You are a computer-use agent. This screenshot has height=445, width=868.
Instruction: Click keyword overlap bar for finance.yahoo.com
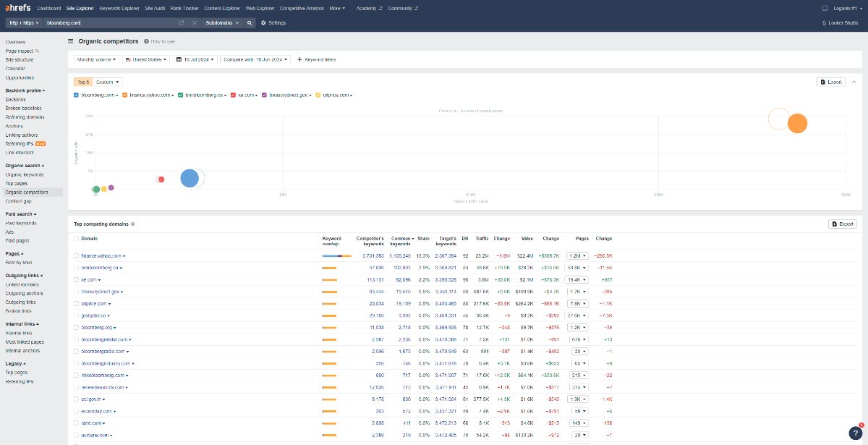pyautogui.click(x=336, y=255)
